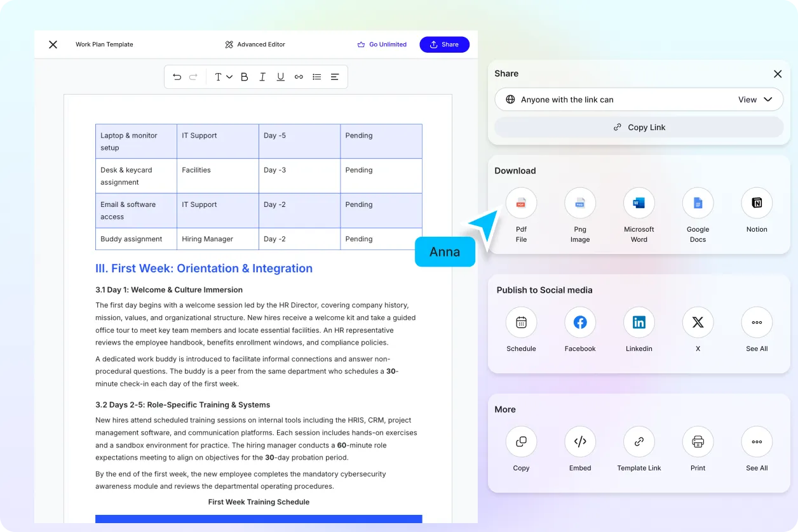Click the Work Plan Template title
Image resolution: width=798 pixels, height=532 pixels.
(104, 44)
